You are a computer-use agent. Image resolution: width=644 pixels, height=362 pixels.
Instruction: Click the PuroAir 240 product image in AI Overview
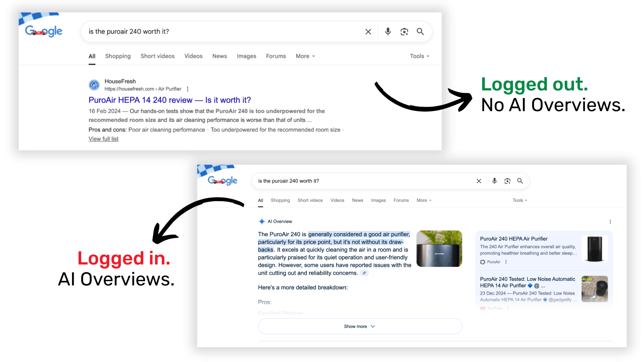click(439, 249)
